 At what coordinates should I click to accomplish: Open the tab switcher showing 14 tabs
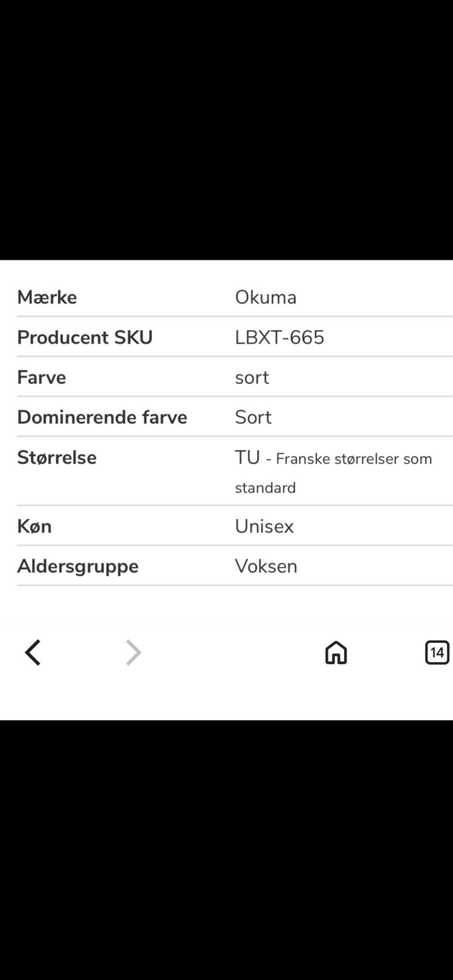(437, 653)
